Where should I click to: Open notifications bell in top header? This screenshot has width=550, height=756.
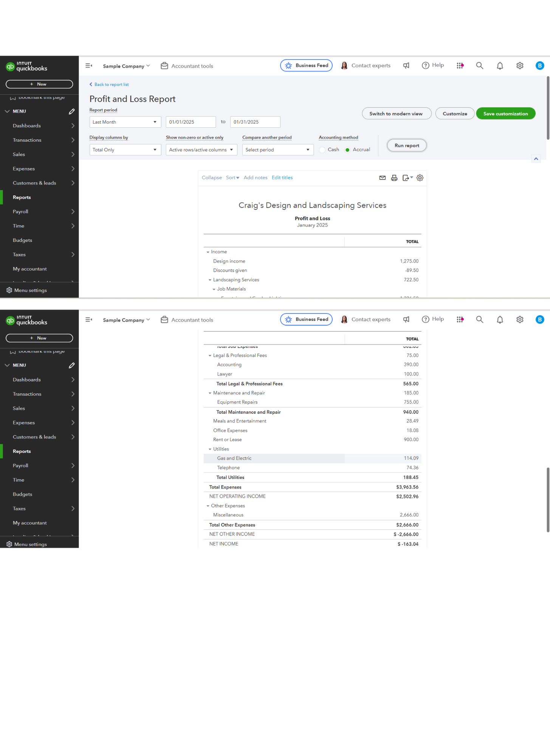pos(500,66)
